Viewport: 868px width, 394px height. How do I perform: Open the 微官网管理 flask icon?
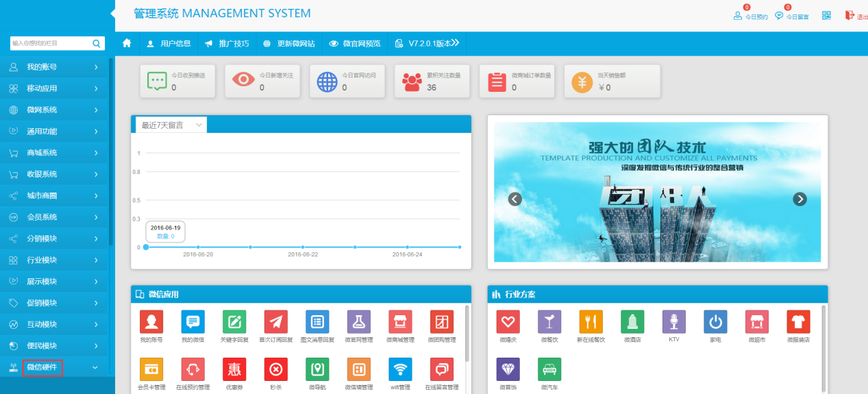[358, 322]
